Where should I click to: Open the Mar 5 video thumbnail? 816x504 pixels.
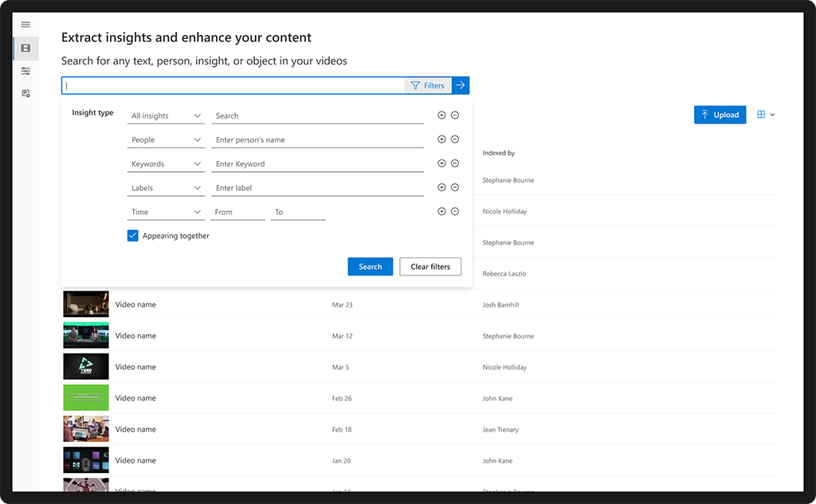point(85,366)
